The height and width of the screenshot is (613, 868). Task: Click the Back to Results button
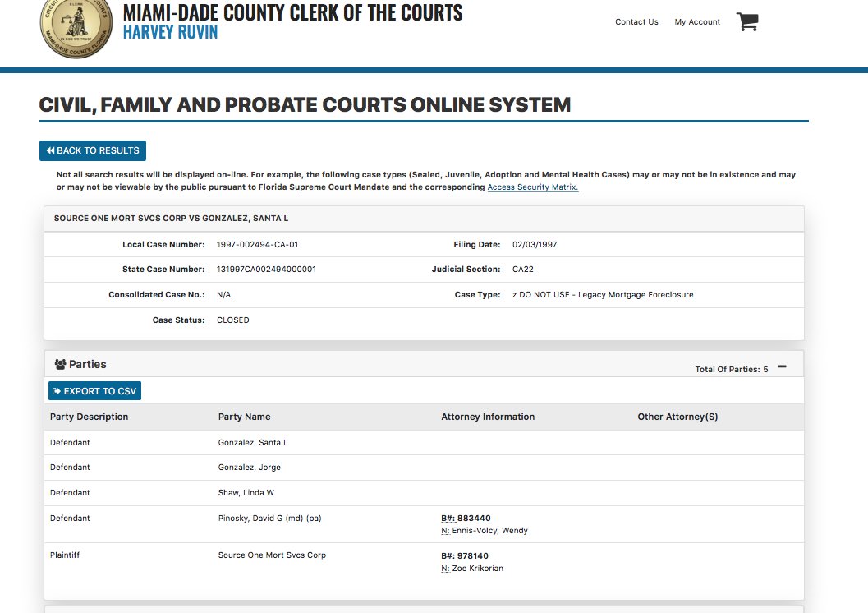click(93, 150)
